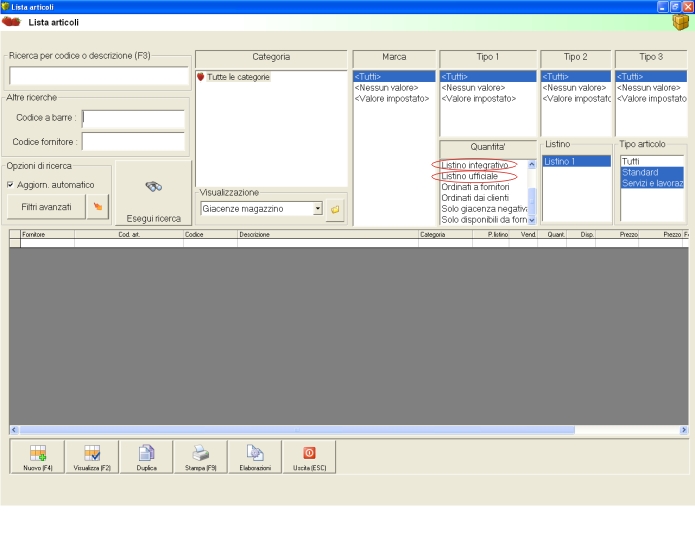
Task: Open the Giacenze magazzino dropdown
Action: tap(317, 208)
